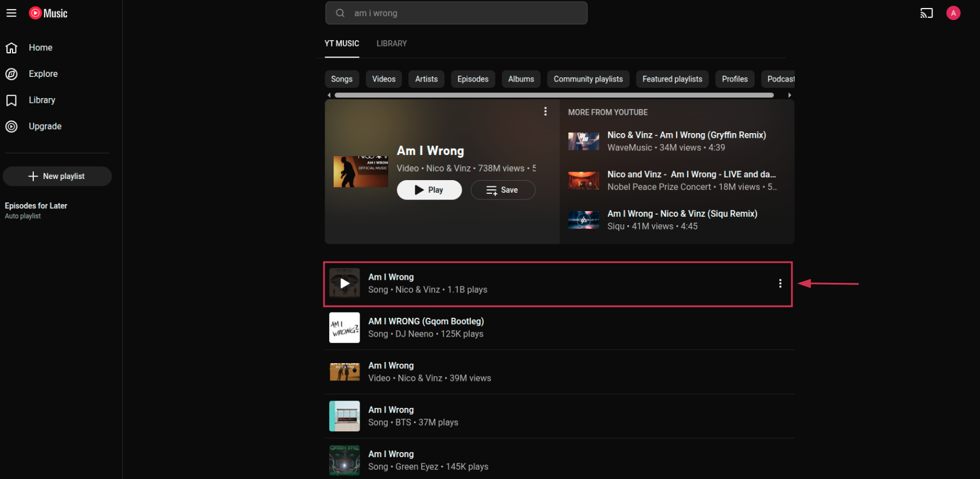Viewport: 980px width, 479px height.
Task: Open Nico & Vinz link in top result card
Action: tap(448, 168)
